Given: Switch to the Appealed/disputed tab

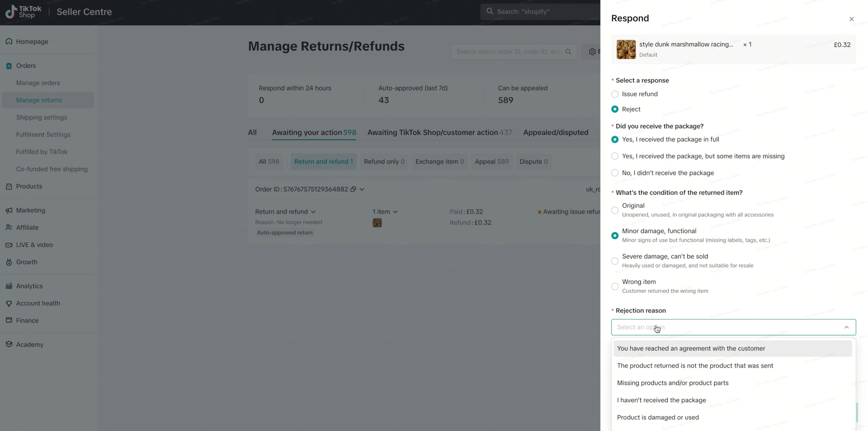Looking at the screenshot, I should click(x=555, y=132).
